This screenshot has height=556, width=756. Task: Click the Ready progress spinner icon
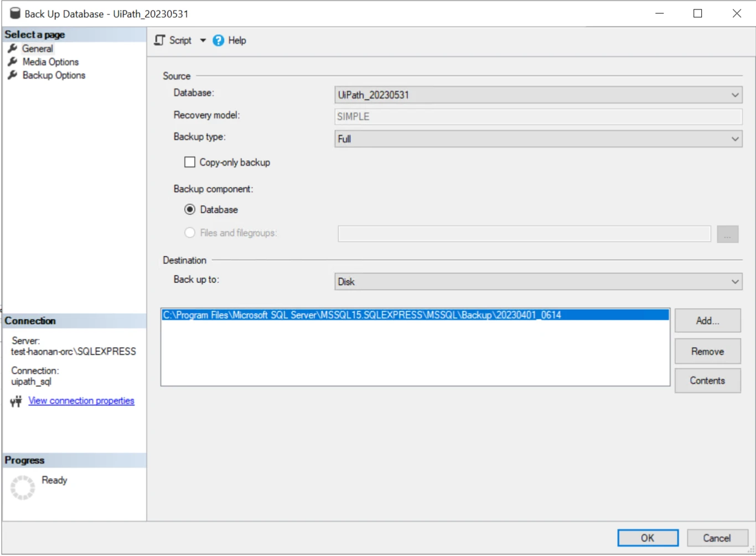[x=23, y=487]
